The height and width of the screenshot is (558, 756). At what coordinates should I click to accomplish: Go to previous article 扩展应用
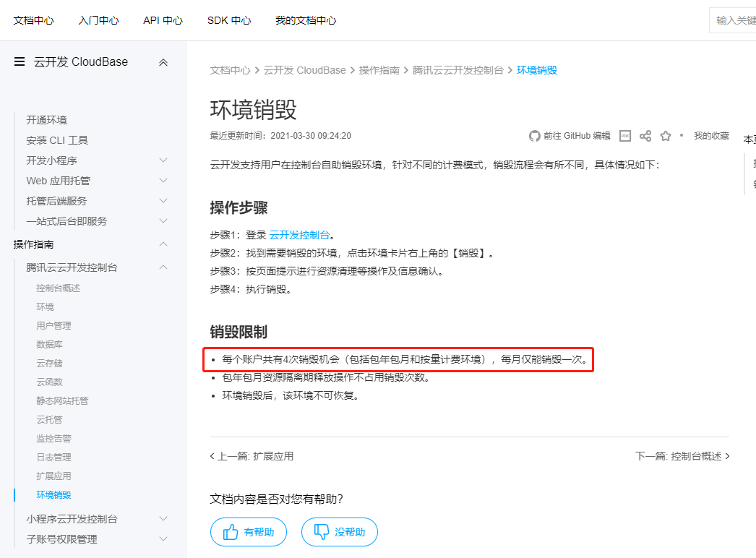(252, 456)
